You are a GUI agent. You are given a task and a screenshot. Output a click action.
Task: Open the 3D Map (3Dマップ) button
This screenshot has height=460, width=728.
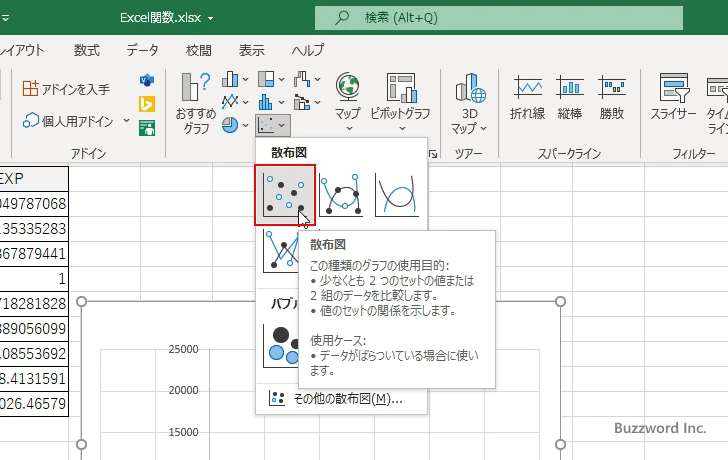470,103
